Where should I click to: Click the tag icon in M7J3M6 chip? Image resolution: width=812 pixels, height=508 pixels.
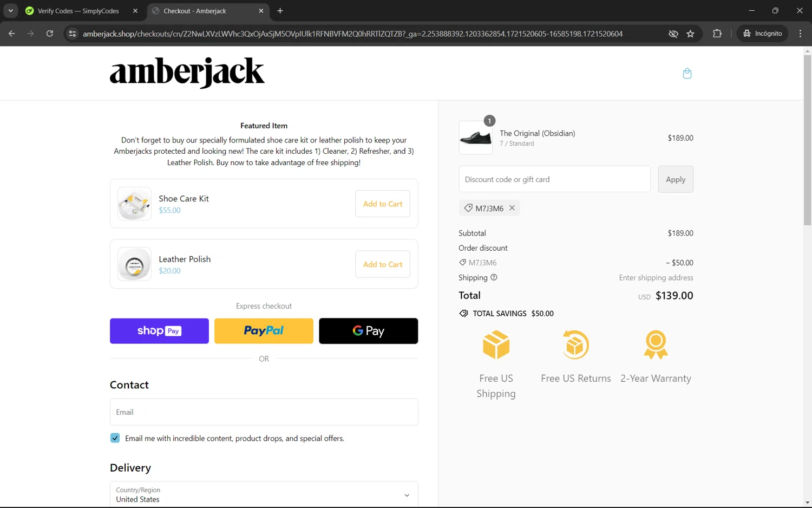click(468, 208)
